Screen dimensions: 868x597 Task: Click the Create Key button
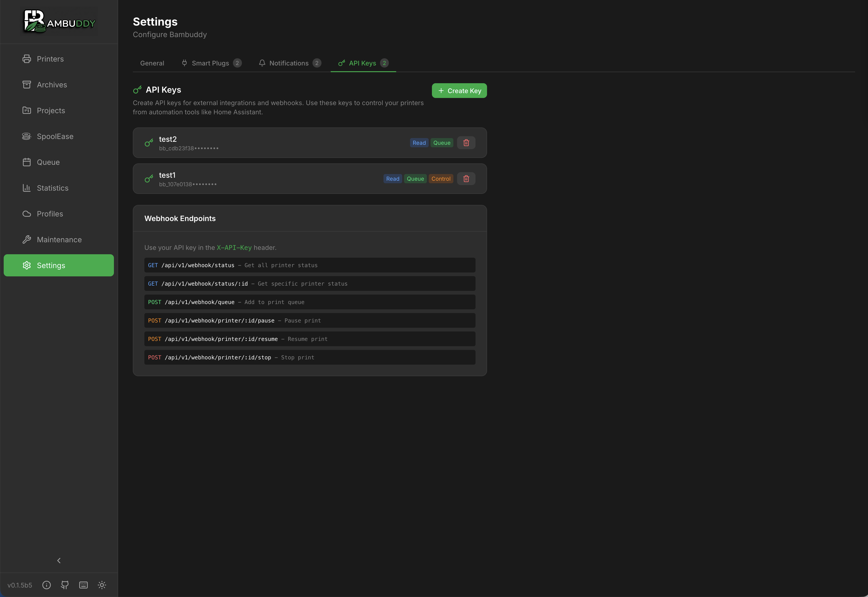tap(459, 91)
